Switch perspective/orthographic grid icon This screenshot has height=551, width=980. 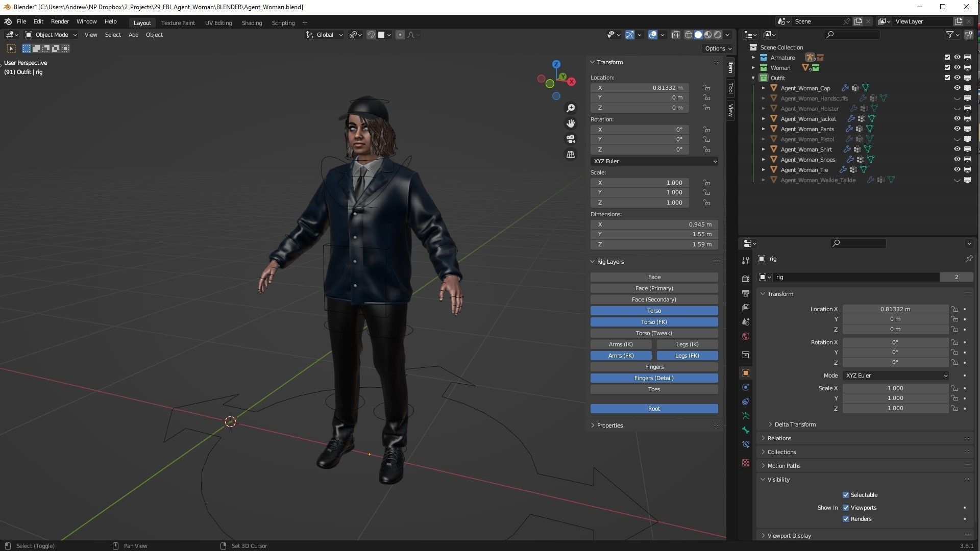pos(571,154)
